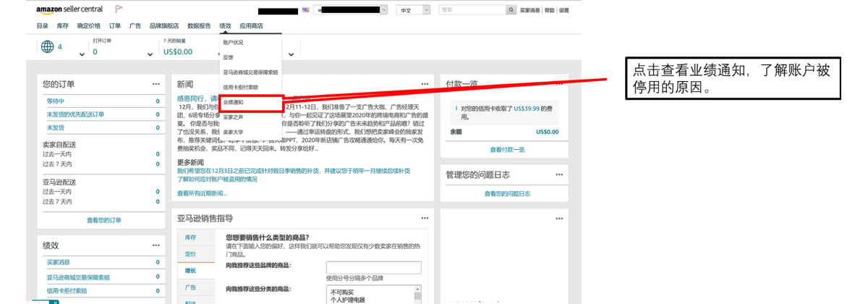Click the 设置 link in the header
Screen dimensions: 868x304
[x=564, y=10]
